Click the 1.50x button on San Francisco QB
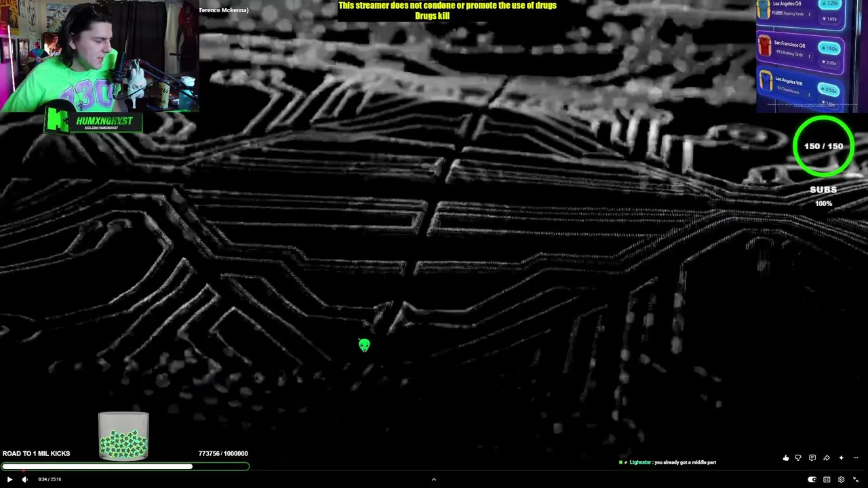Screen dimensions: 868x488 click(829, 48)
